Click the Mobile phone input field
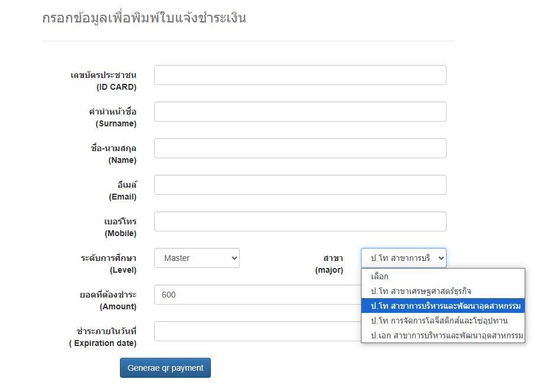Screen dimensions: 550x392 (300, 221)
